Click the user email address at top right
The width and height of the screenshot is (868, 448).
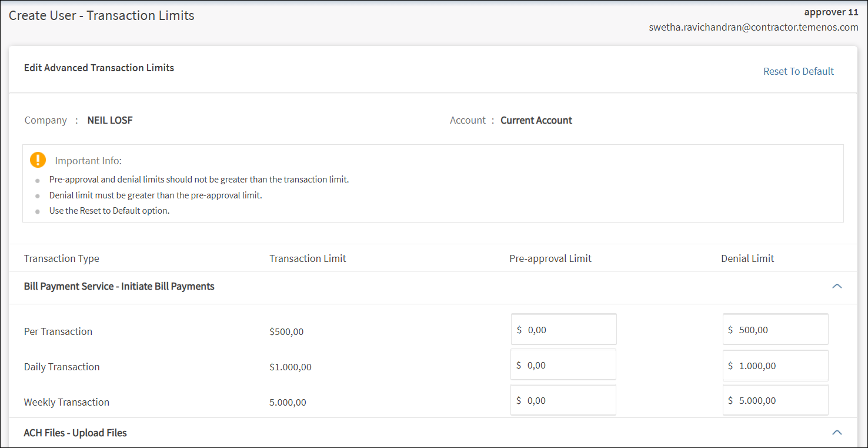click(753, 27)
